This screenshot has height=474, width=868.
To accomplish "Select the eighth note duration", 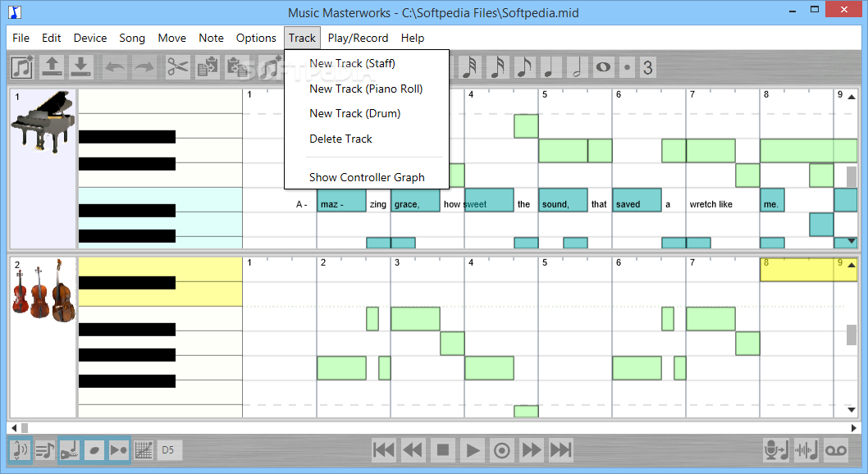I will 523,67.
